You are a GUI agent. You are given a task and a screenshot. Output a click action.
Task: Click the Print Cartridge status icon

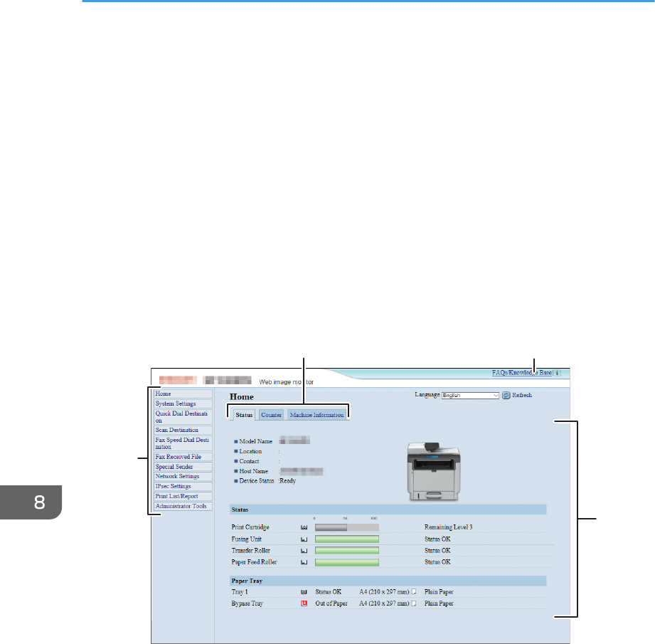tap(304, 527)
